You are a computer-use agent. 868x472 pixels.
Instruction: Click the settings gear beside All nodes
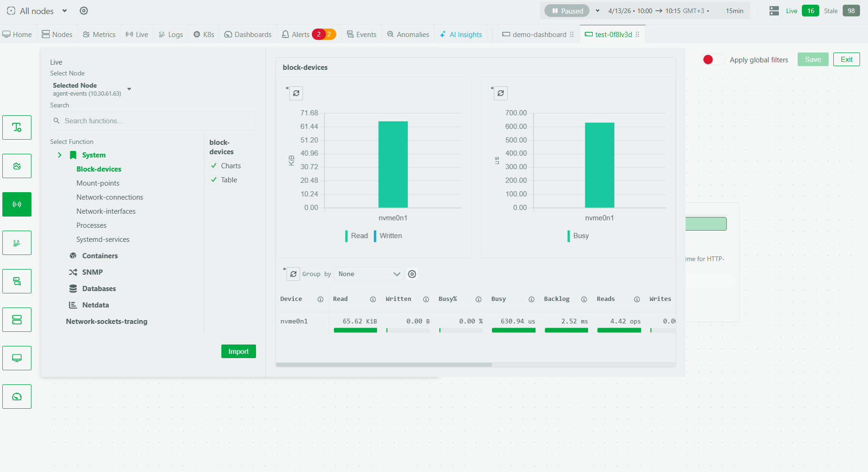pos(83,10)
